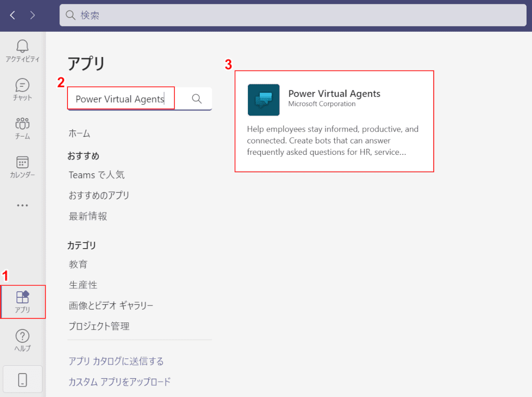Click アプリ カタログに送信する link
This screenshot has width=532, height=397.
click(116, 361)
